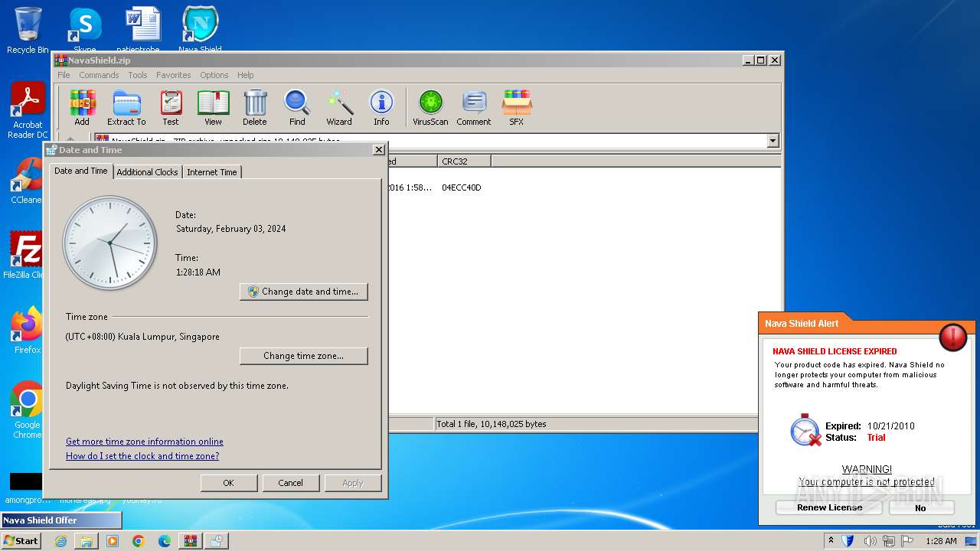Image resolution: width=980 pixels, height=551 pixels.
Task: Open the Wizard toolbar icon
Action: (x=339, y=108)
